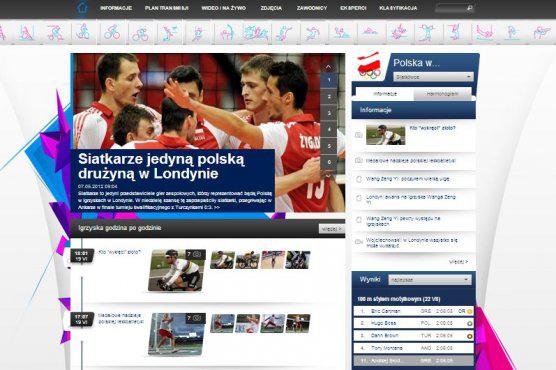The image size is (556, 370).
Task: Click the search magnifier icon
Action: (470, 8)
